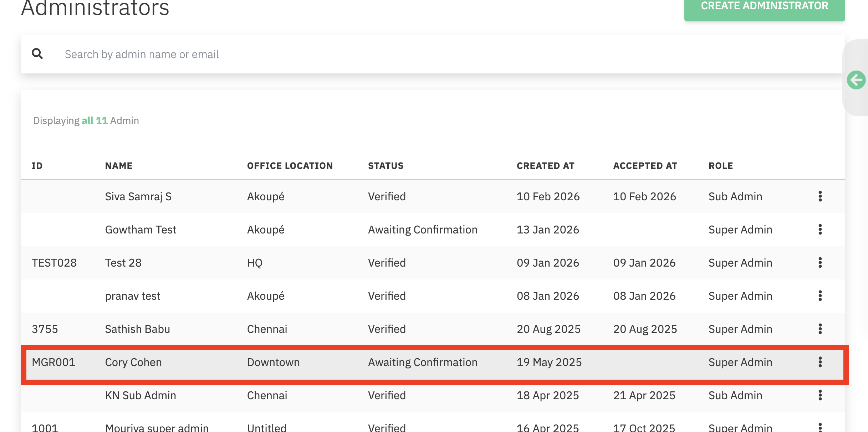Click the Create Administrator button
The height and width of the screenshot is (432, 868).
tap(764, 7)
